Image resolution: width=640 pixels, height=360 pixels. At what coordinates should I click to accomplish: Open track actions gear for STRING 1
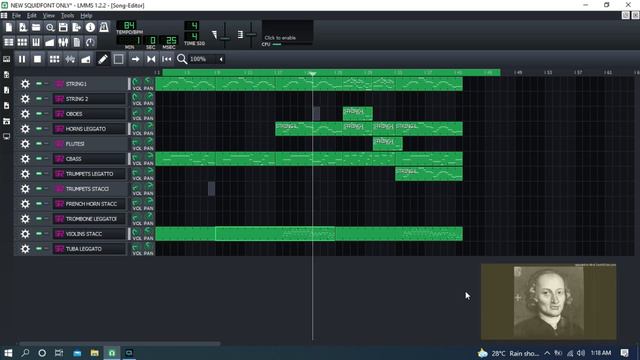click(x=25, y=84)
